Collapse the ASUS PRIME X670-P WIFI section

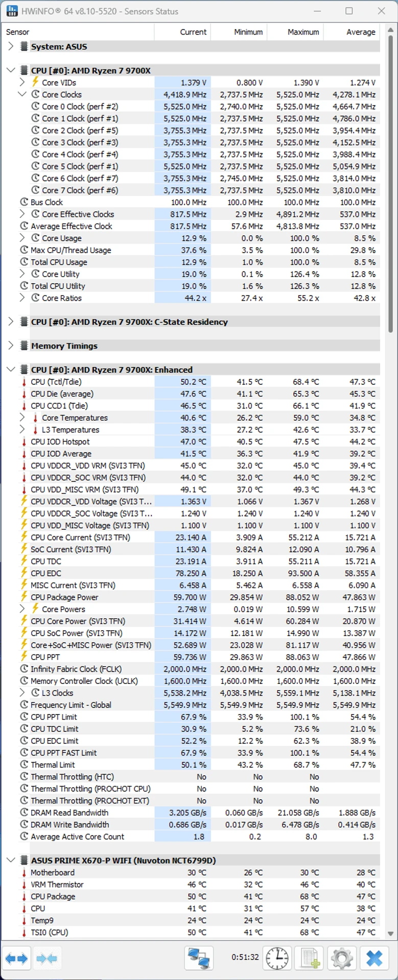click(11, 860)
